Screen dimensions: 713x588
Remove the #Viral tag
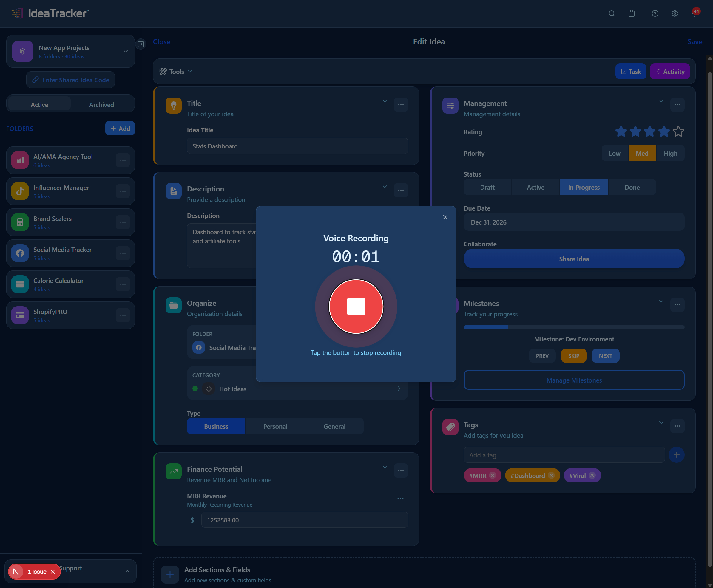[592, 475]
